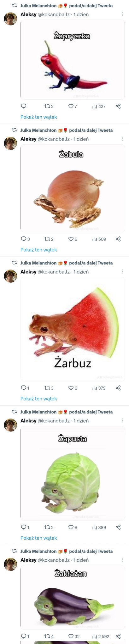Screen dimensions: 129x644
Task: Share the Żapusta tweet
Action: [x=118, y=527]
